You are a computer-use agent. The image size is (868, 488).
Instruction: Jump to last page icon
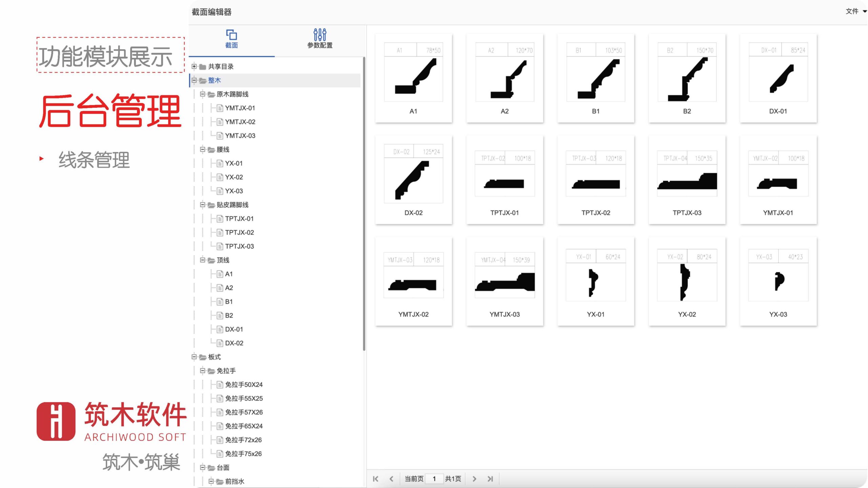coord(490,479)
